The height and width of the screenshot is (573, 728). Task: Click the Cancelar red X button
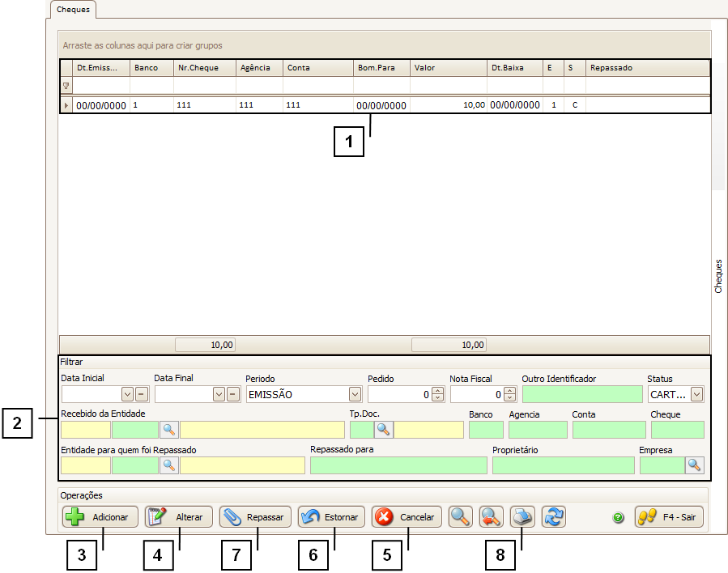click(407, 517)
